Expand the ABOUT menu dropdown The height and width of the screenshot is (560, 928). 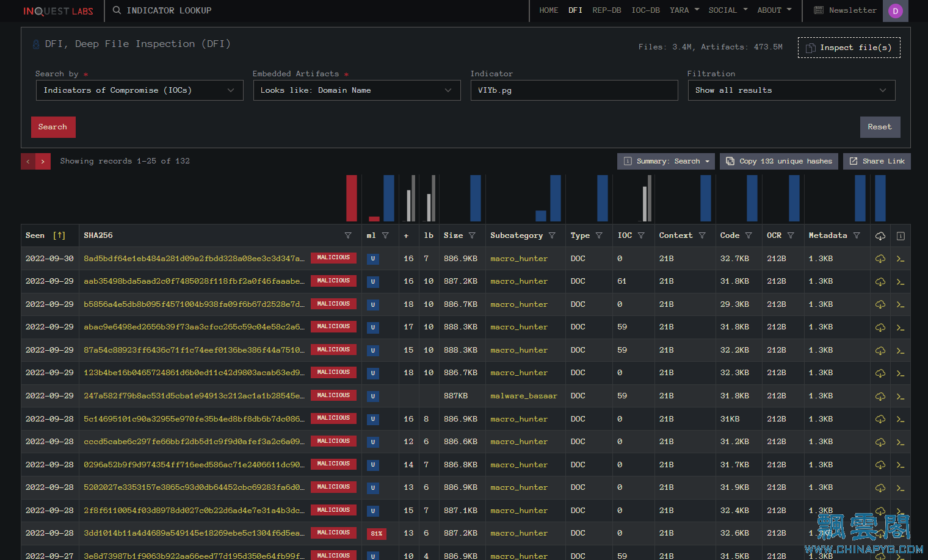(x=774, y=10)
